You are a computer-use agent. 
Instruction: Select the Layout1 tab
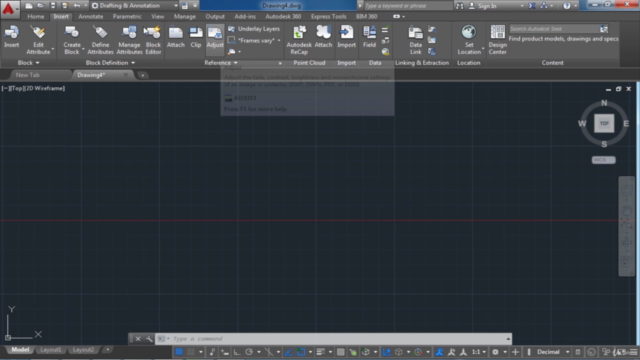(x=51, y=350)
